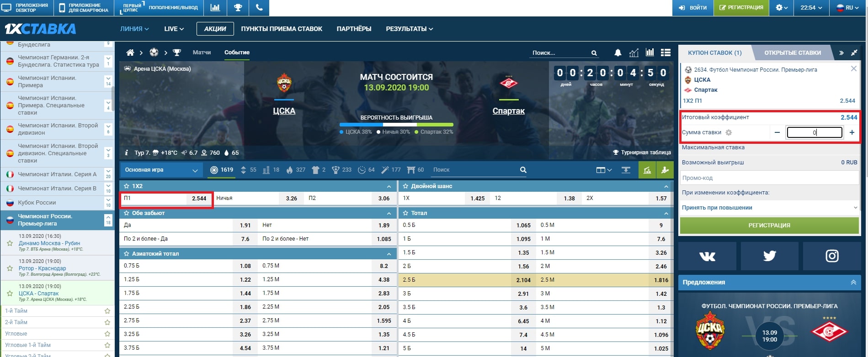Open the Twitter social icon
Viewport: 868px width, 357px height.
pyautogui.click(x=769, y=256)
